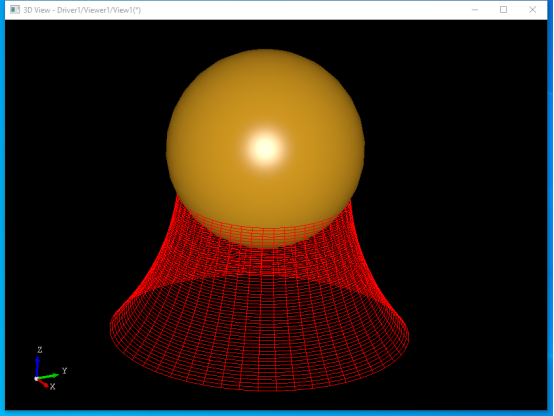Click the blue Z axis arrow

point(37,367)
